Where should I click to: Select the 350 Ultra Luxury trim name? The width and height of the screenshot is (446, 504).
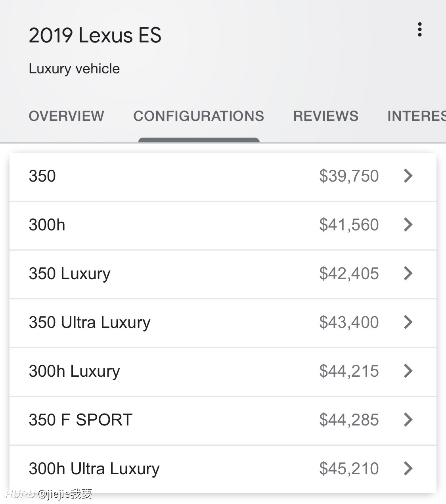[90, 322]
